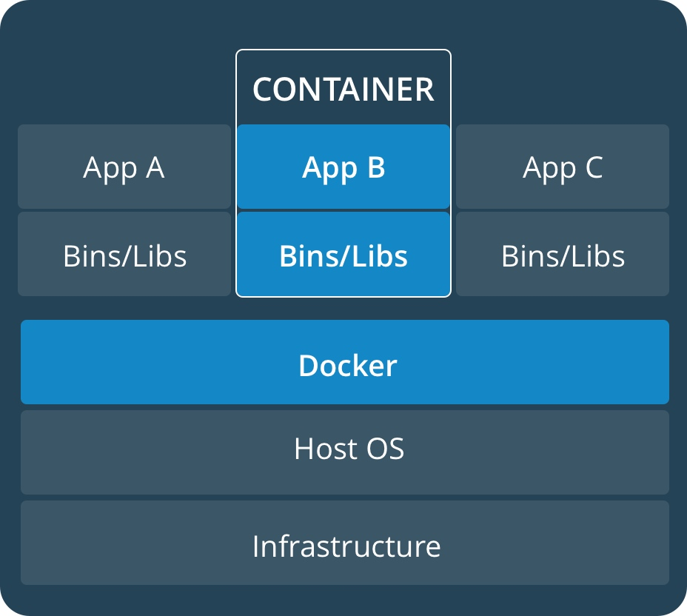The width and height of the screenshot is (687, 616).
Task: Click the Bins/Libs block left of the container
Action: point(124,255)
